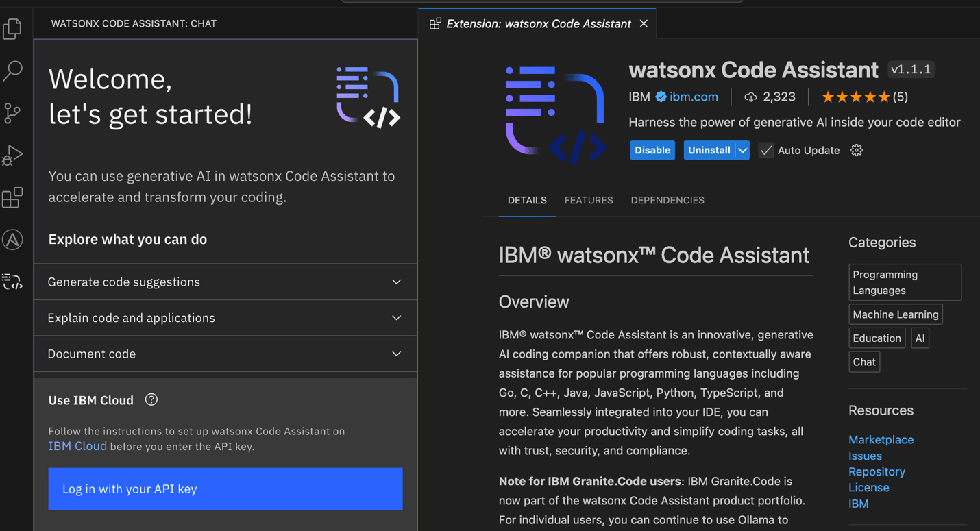
Task: Click the help icon next to Use IBM Cloud
Action: [x=151, y=399]
